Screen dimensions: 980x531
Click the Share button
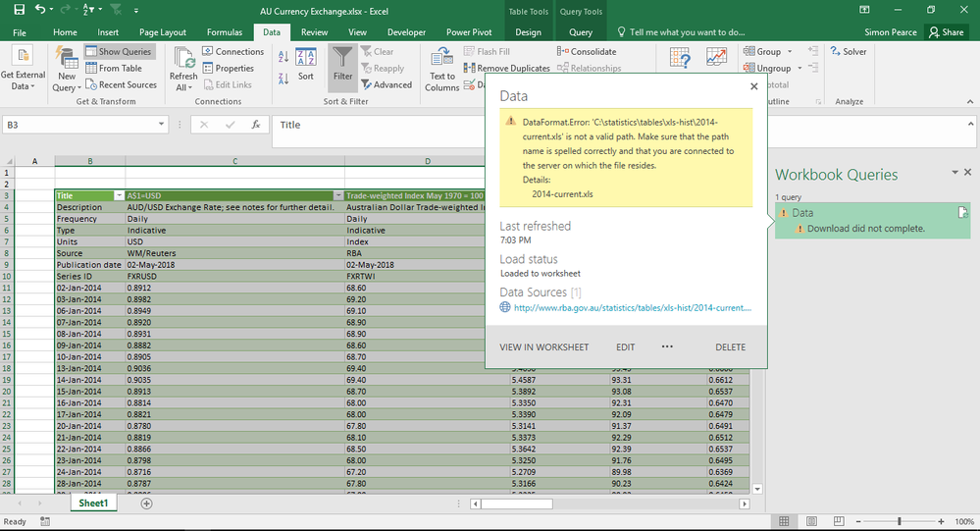[x=947, y=31]
